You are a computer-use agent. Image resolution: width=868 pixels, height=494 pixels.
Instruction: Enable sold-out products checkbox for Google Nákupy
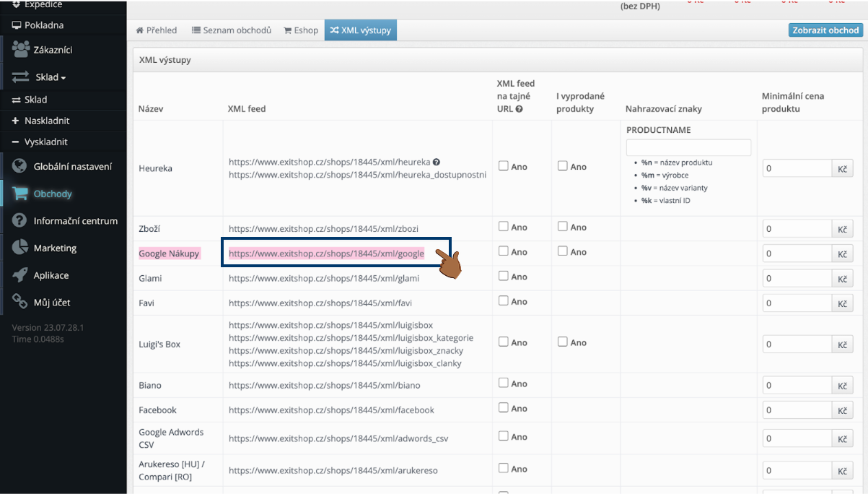coord(563,251)
